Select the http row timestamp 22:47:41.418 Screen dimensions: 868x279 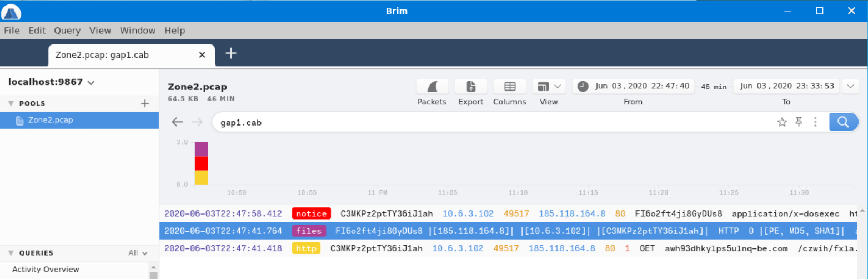click(223, 248)
